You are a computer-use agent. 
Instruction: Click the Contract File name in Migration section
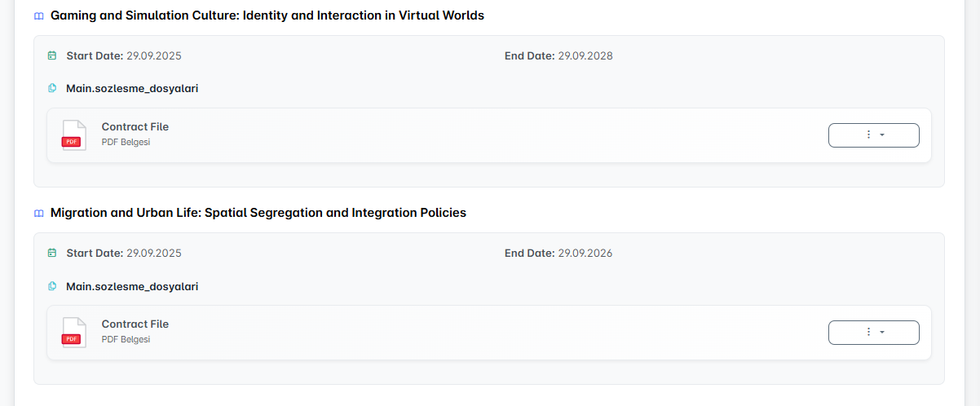point(135,324)
